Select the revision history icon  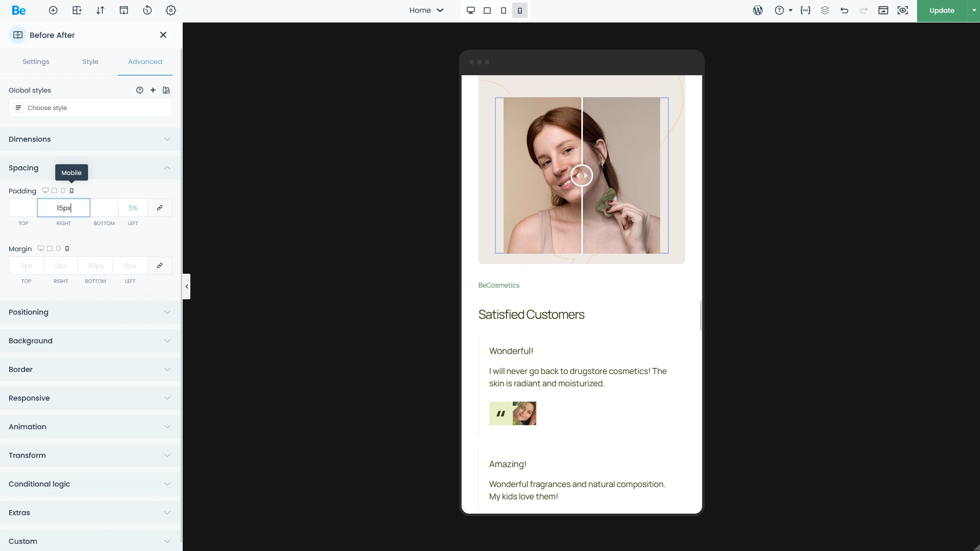coord(147,10)
